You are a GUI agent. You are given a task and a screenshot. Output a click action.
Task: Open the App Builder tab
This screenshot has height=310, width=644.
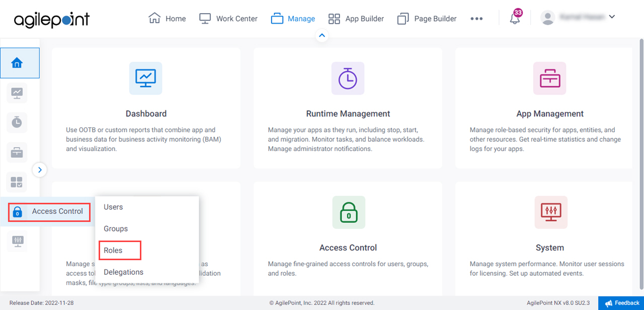point(356,19)
